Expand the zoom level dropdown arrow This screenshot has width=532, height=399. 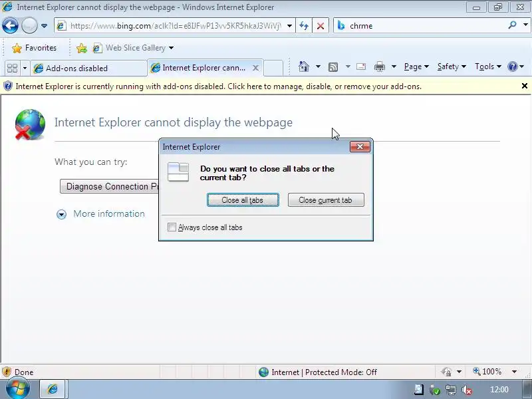514,372
